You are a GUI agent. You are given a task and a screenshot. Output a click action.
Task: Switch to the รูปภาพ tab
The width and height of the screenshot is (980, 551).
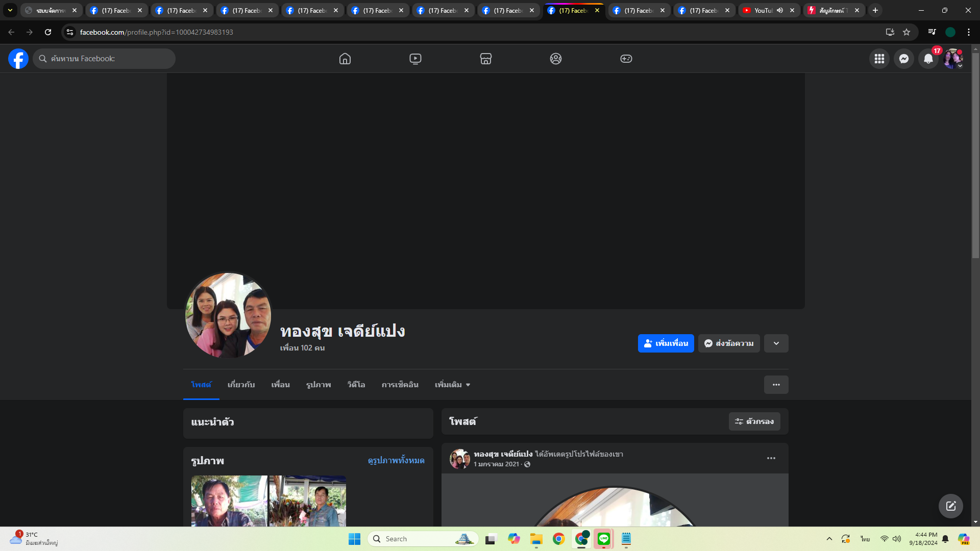(318, 385)
